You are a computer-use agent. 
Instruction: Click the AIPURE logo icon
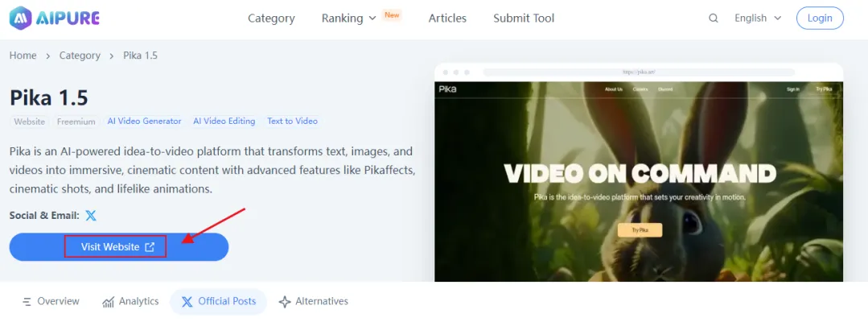[23, 18]
